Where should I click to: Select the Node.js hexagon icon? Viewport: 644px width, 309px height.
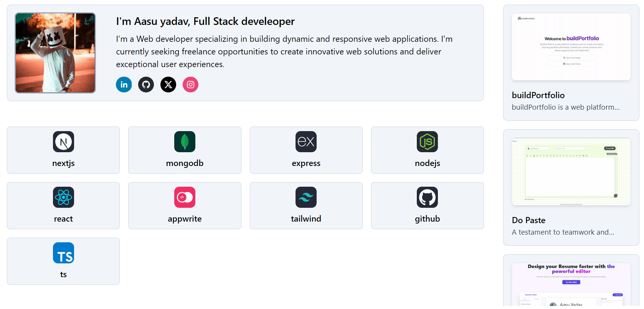(x=427, y=142)
